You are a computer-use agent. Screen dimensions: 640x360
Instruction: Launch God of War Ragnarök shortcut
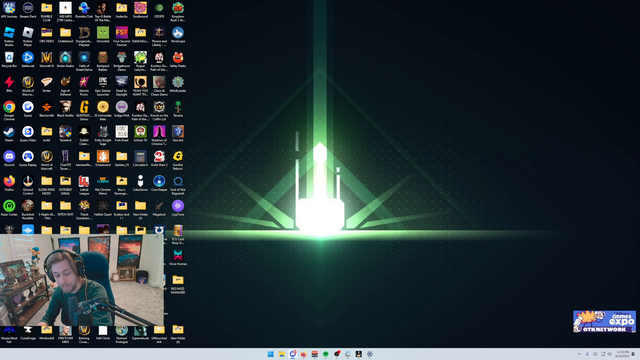178,185
